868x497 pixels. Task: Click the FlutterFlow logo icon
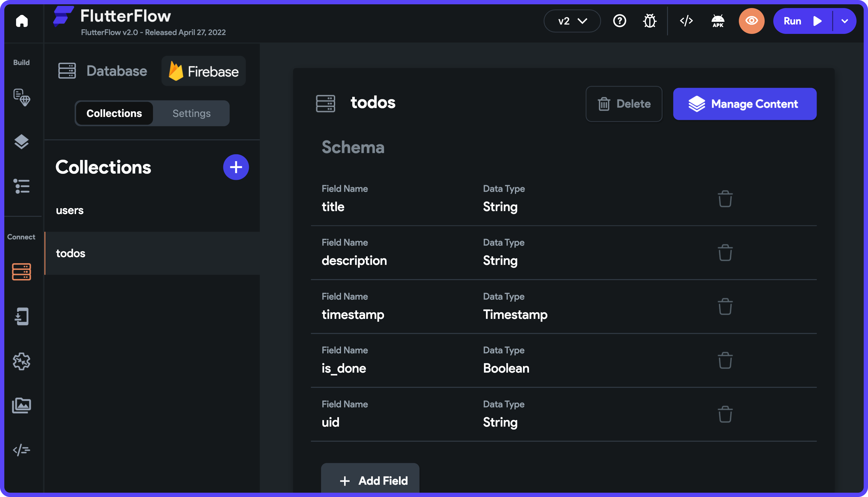click(63, 16)
